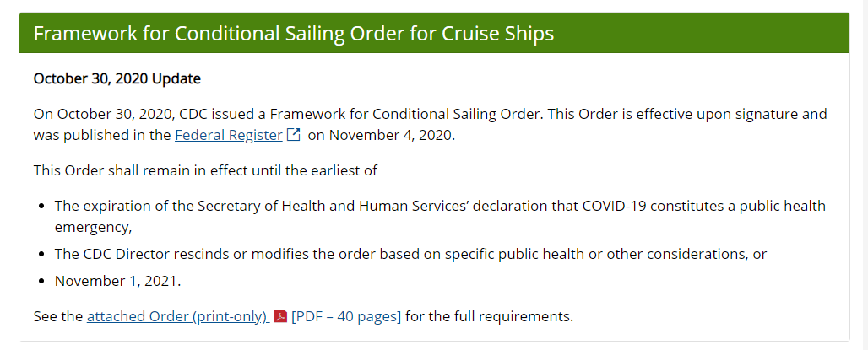Click the word emergency in the first bullet

(x=93, y=228)
